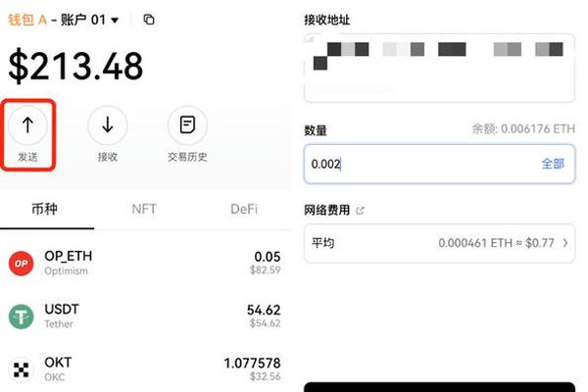Viewport: 588px width, 392px height.
Task: Click the 54.62 USDT balance value
Action: point(264,311)
